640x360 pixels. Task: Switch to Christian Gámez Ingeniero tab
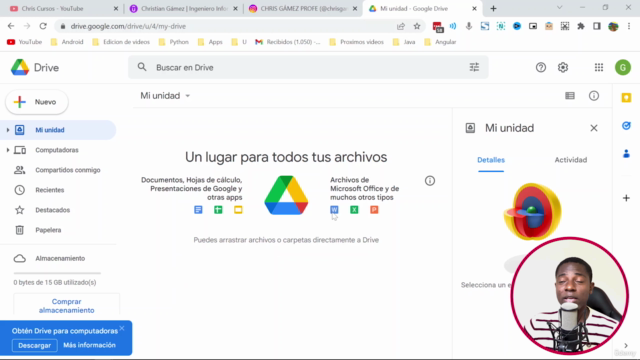[183, 9]
